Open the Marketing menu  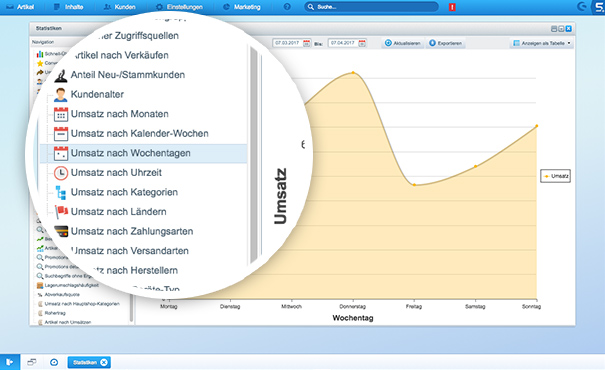pos(242,7)
